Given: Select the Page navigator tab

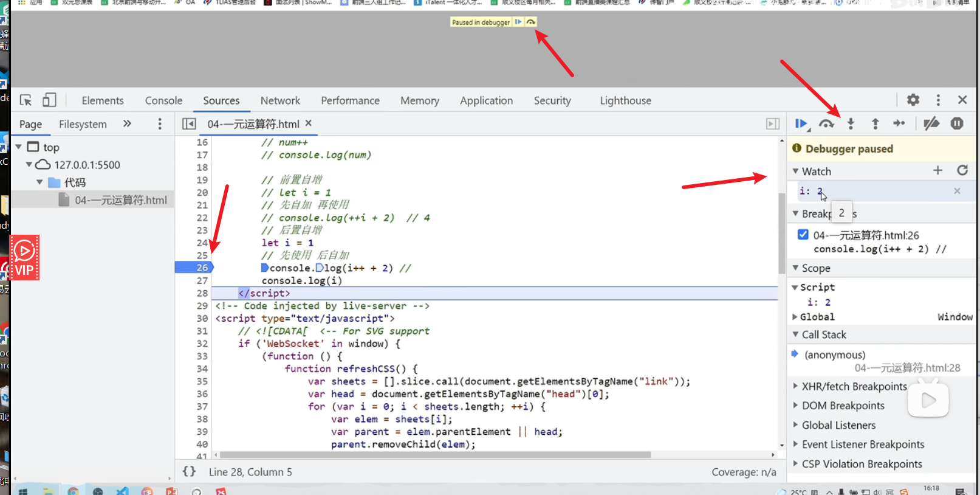Looking at the screenshot, I should click(x=30, y=124).
